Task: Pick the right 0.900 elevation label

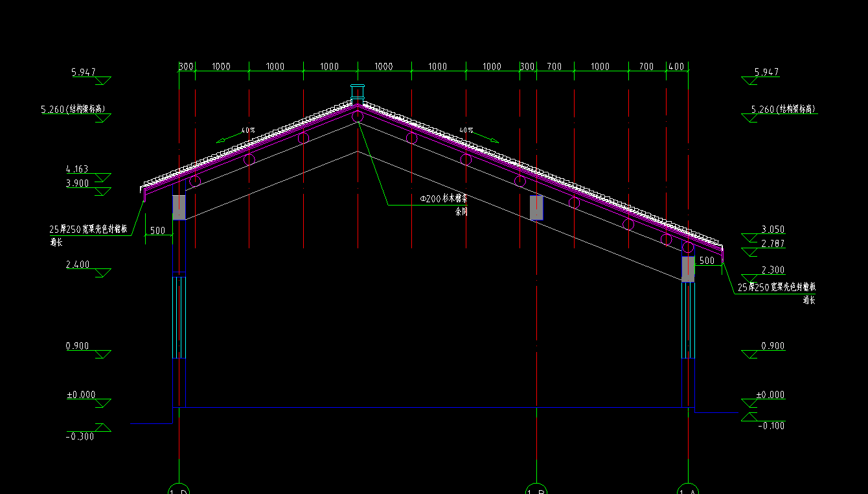Action: click(x=773, y=346)
